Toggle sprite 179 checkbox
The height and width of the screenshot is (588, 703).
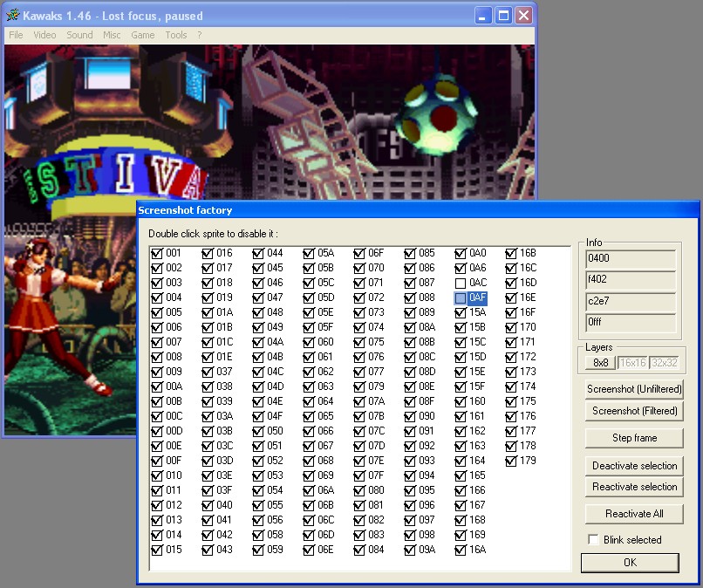[511, 461]
